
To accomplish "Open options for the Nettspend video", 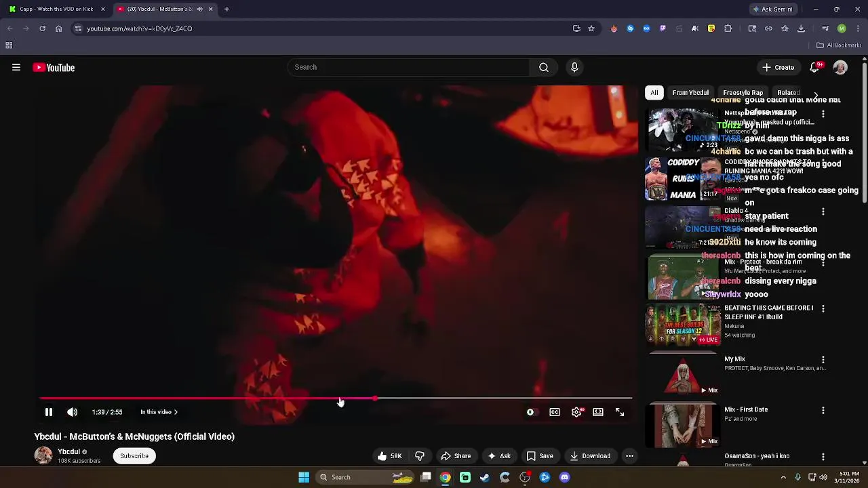I will (x=823, y=114).
